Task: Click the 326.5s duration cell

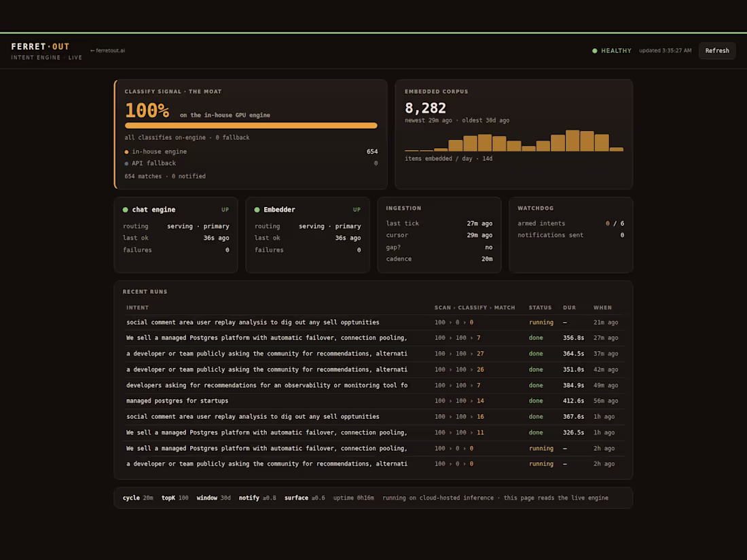Action: point(573,433)
